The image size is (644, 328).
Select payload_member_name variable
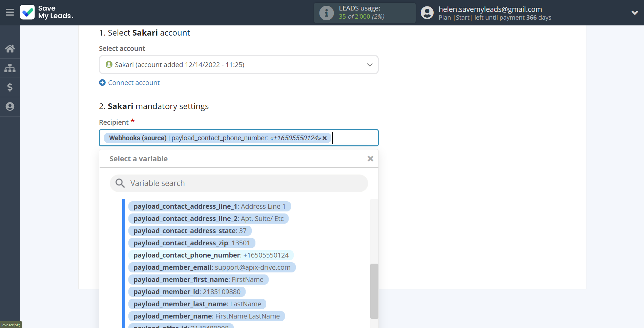pyautogui.click(x=206, y=316)
